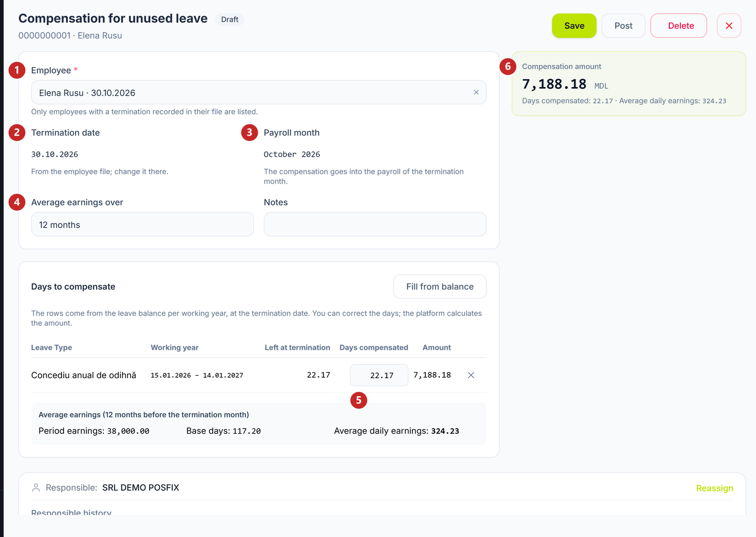756x537 pixels.
Task: Click the Draft status badge
Action: [x=229, y=19]
